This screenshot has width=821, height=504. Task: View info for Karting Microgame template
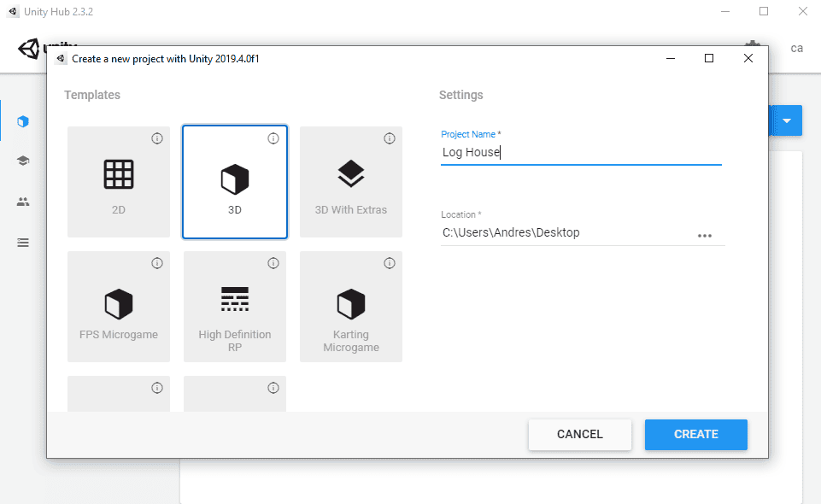tap(390, 263)
